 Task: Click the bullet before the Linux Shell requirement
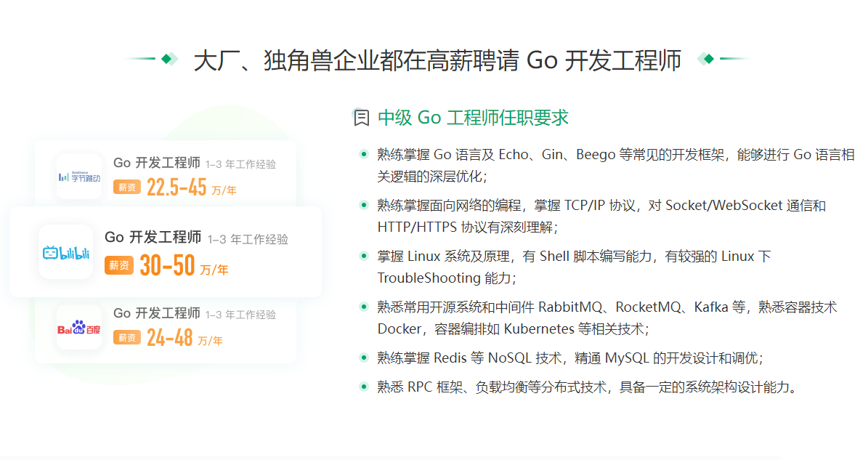363,257
